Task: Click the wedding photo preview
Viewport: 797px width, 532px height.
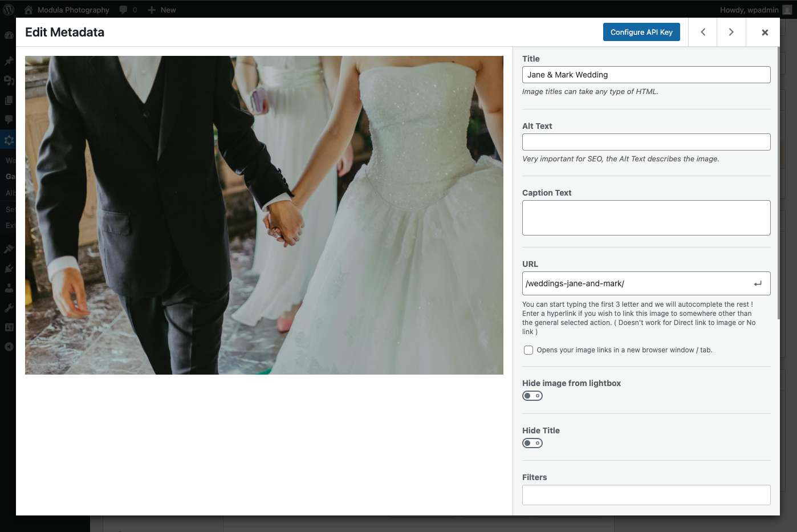Action: point(264,215)
